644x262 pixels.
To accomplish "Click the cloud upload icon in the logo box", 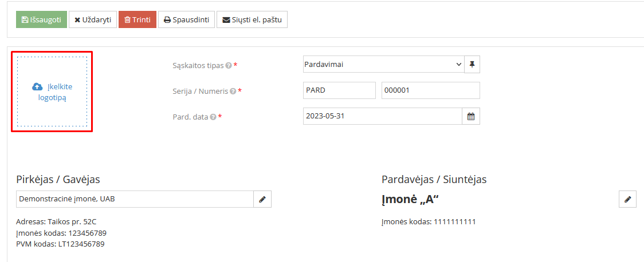I will (x=37, y=87).
